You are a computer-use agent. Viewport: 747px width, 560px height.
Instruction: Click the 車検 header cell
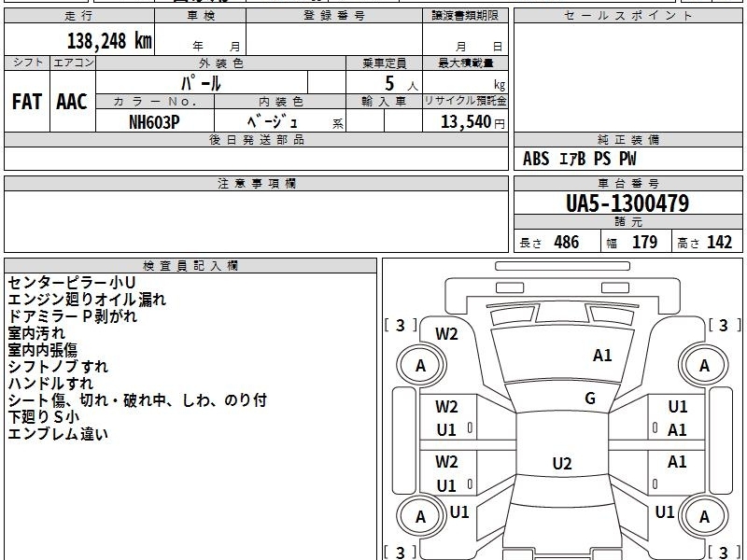click(201, 16)
